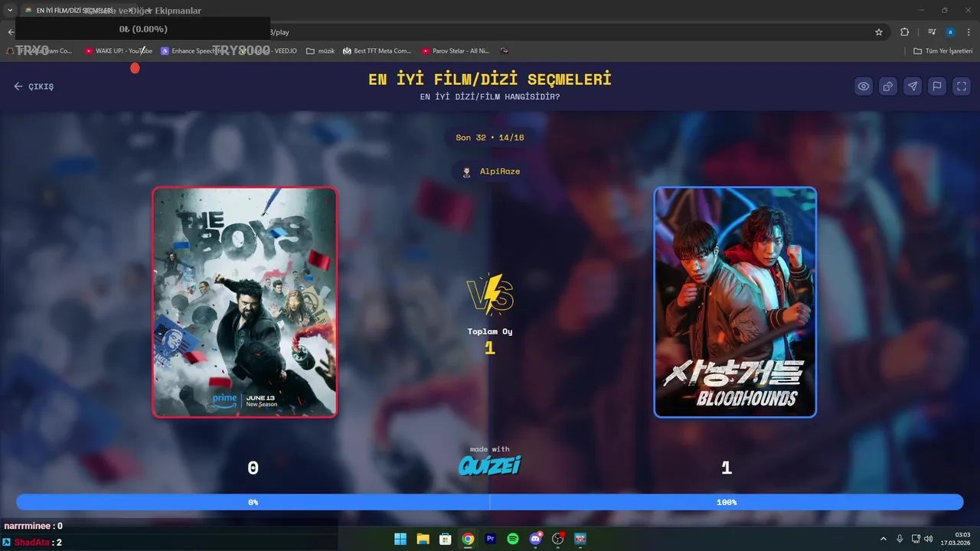Click the AlpiRaze player badge
This screenshot has width=980, height=551.
click(x=490, y=171)
